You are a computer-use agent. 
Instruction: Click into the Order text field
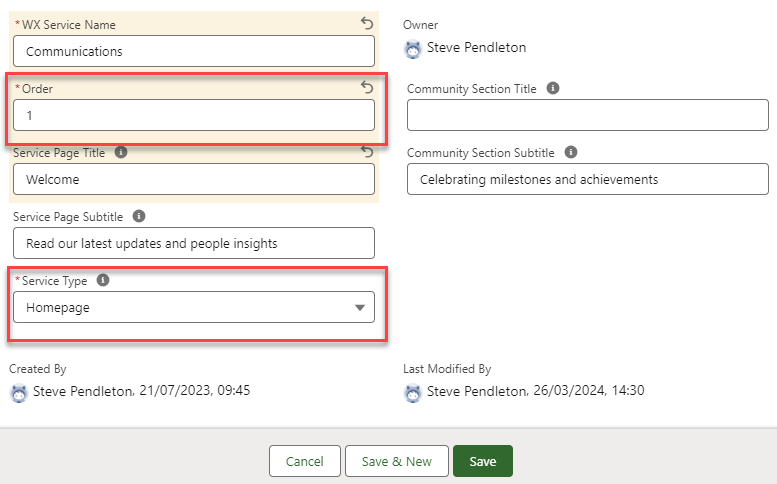tap(194, 115)
